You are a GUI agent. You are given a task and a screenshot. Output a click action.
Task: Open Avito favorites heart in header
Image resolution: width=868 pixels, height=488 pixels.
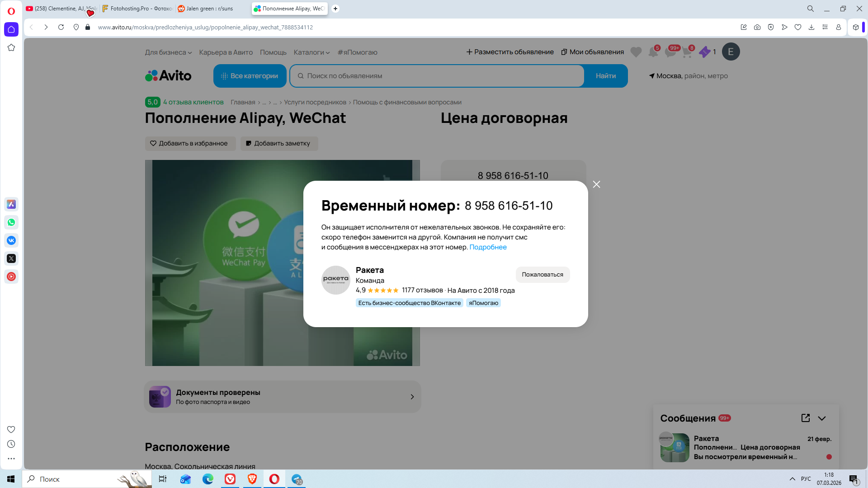click(x=636, y=52)
